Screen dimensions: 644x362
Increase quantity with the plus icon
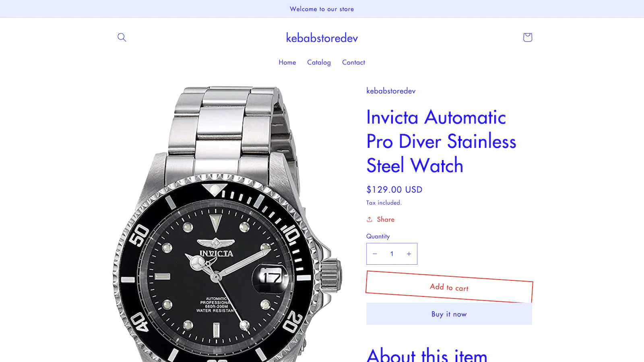click(x=409, y=254)
